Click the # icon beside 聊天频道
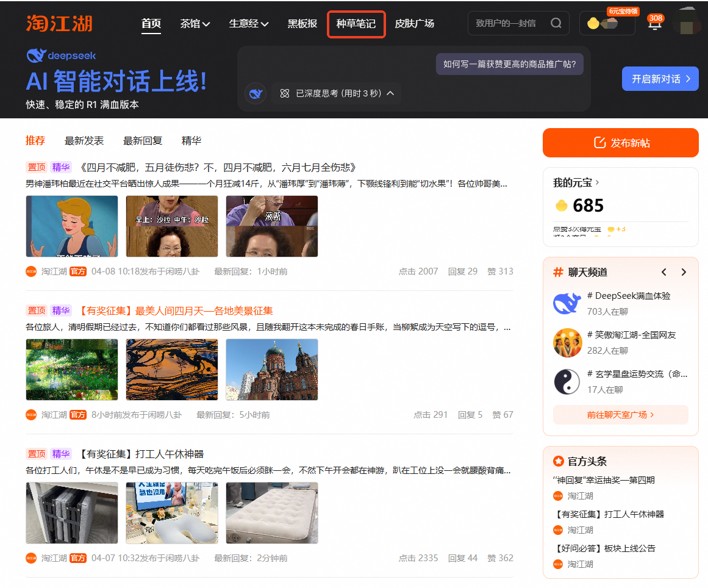Image resolution: width=708 pixels, height=588 pixels. point(558,273)
